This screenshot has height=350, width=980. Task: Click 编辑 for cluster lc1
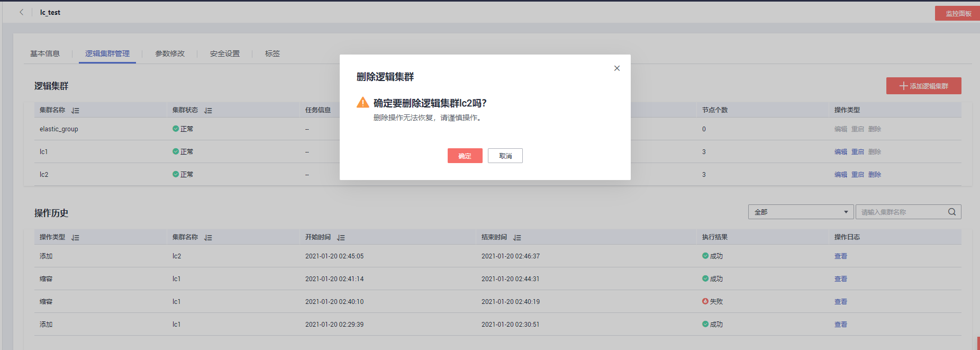click(841, 152)
